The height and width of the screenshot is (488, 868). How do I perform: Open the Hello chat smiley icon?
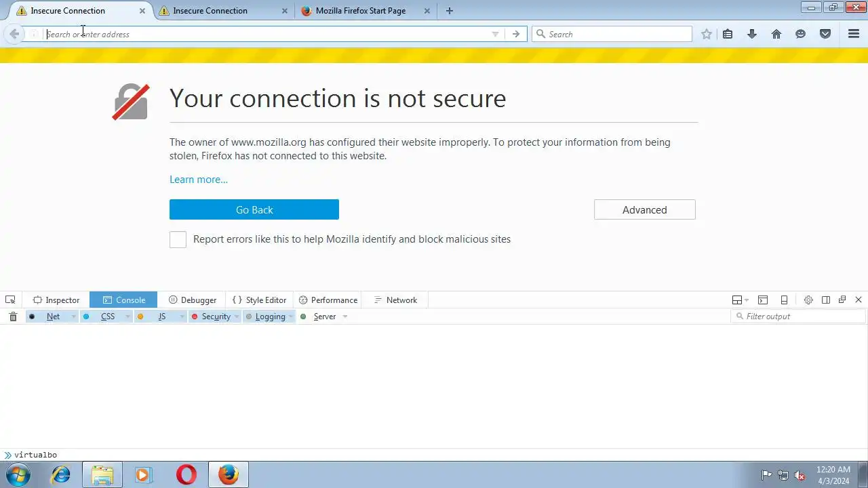801,34
